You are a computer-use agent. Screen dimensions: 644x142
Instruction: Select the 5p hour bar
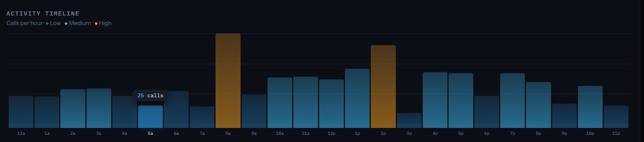[x=461, y=101]
